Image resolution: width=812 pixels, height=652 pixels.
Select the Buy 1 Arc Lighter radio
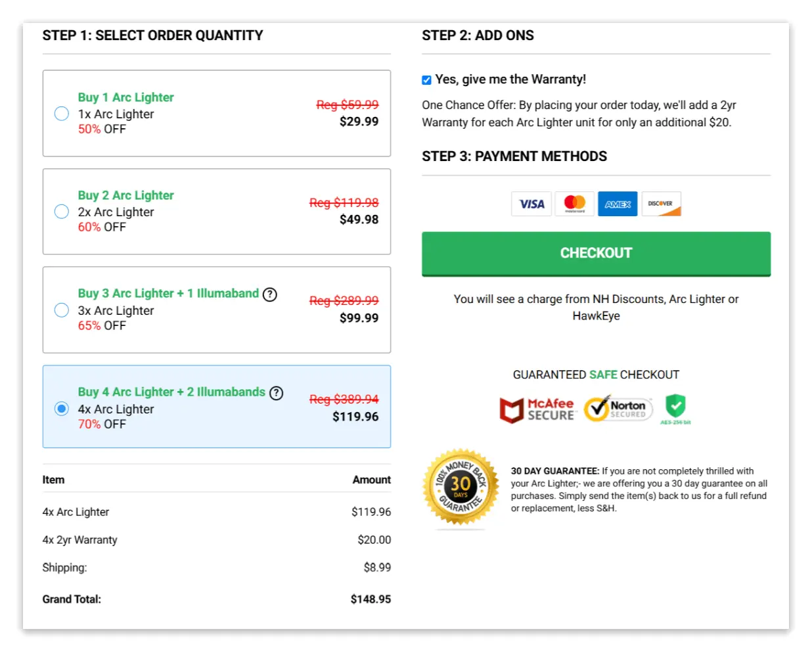(62, 114)
